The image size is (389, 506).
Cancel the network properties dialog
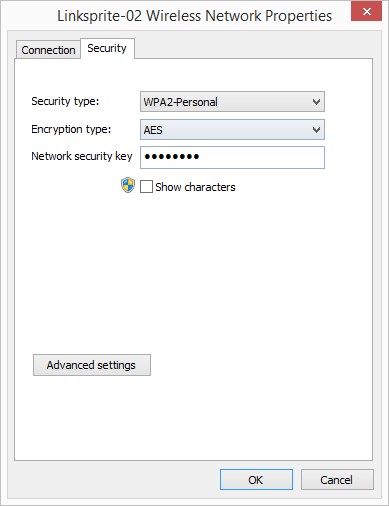coord(337,480)
